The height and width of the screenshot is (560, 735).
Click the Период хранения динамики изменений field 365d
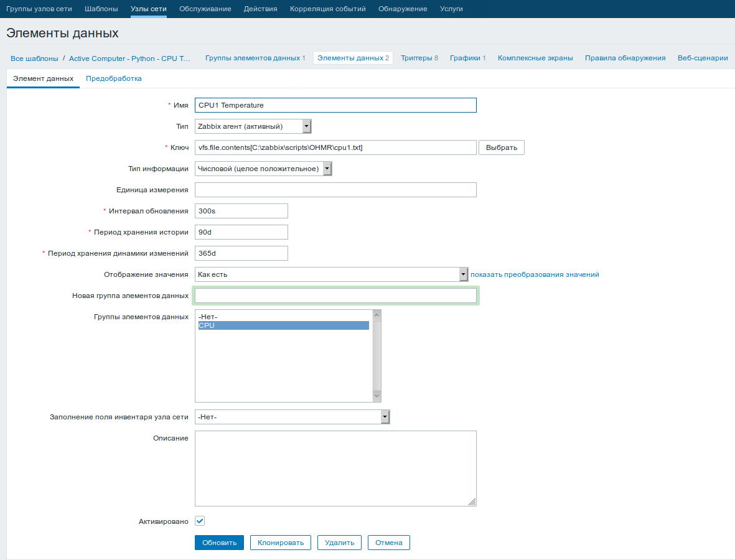click(x=241, y=253)
